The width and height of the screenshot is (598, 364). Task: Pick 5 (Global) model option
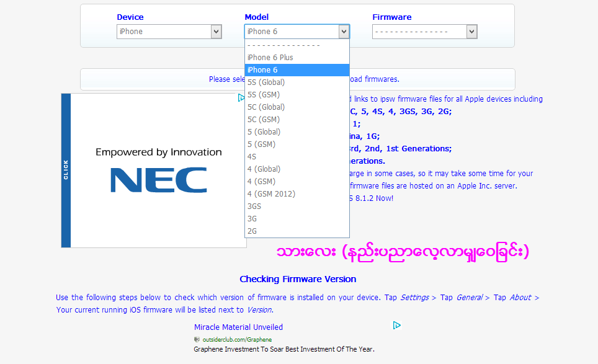pos(297,132)
